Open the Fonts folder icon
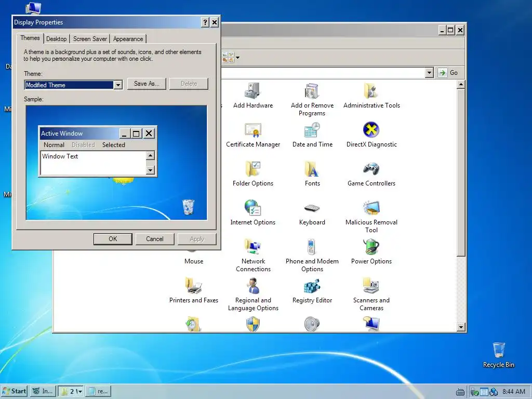The height and width of the screenshot is (399, 532). point(312,169)
